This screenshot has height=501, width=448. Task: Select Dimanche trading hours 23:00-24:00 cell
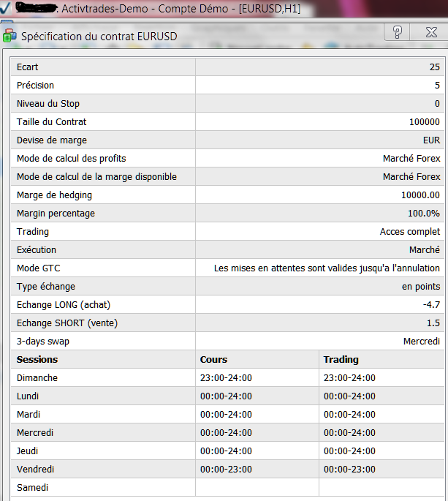click(x=349, y=378)
